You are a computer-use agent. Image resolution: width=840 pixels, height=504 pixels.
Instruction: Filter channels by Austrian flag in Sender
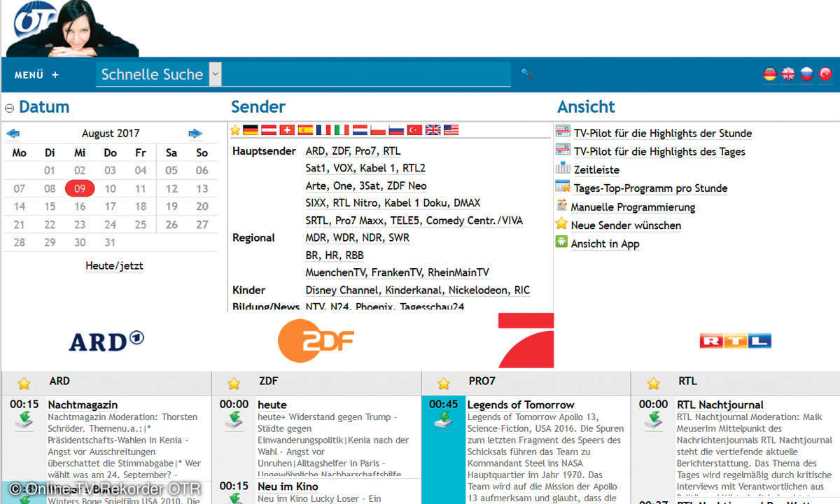pyautogui.click(x=269, y=130)
